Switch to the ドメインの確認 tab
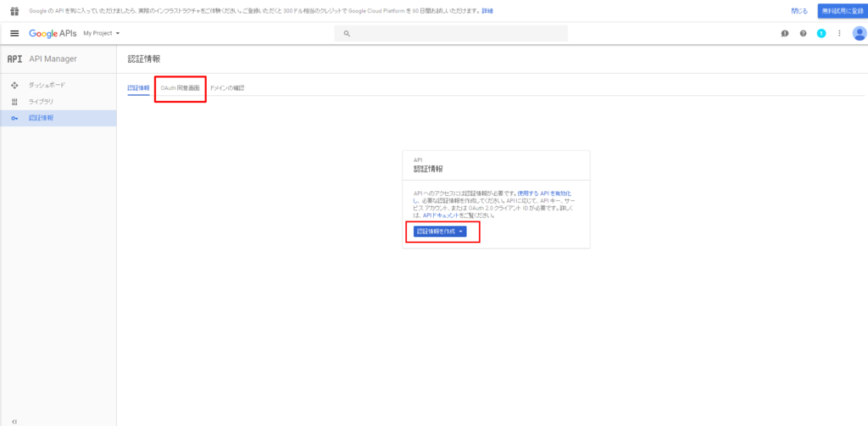 [227, 88]
